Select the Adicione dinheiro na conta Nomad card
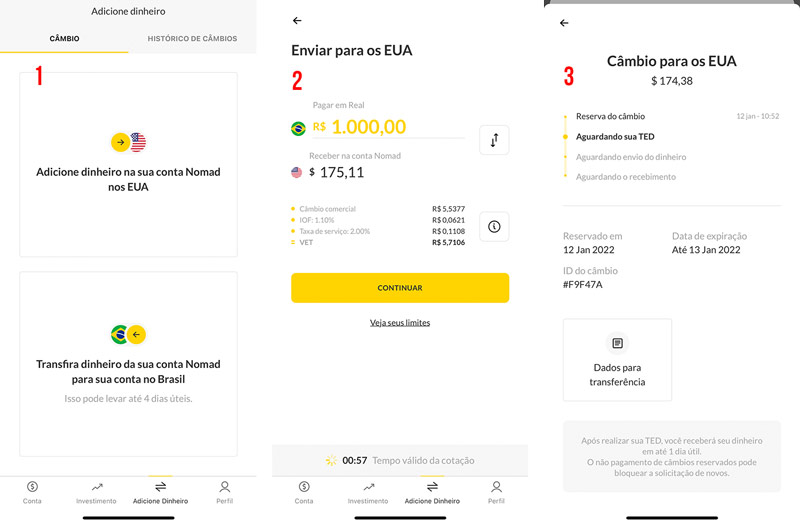 click(x=128, y=164)
